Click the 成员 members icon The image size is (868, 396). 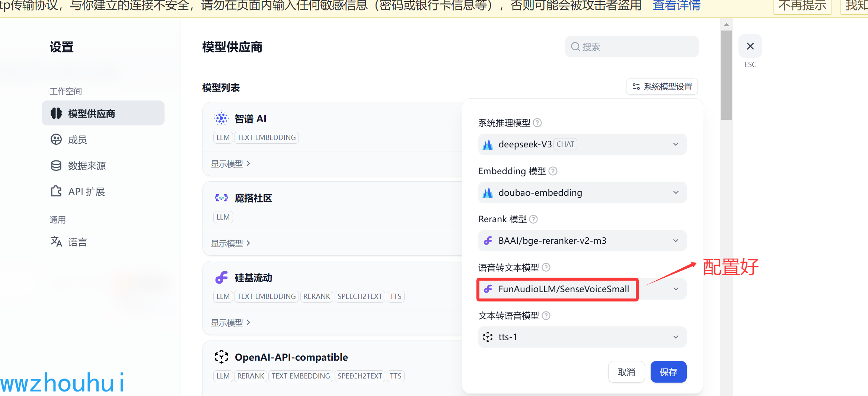pyautogui.click(x=56, y=140)
